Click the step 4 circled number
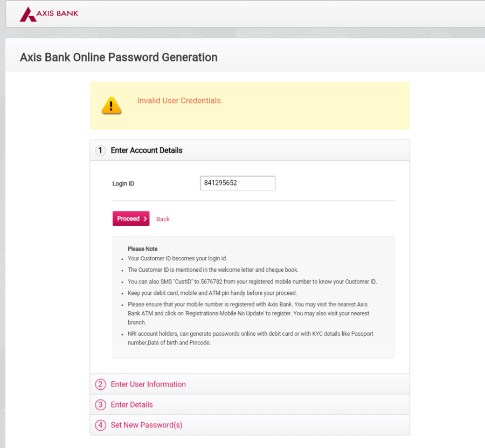Image resolution: width=485 pixels, height=448 pixels. pyautogui.click(x=101, y=425)
